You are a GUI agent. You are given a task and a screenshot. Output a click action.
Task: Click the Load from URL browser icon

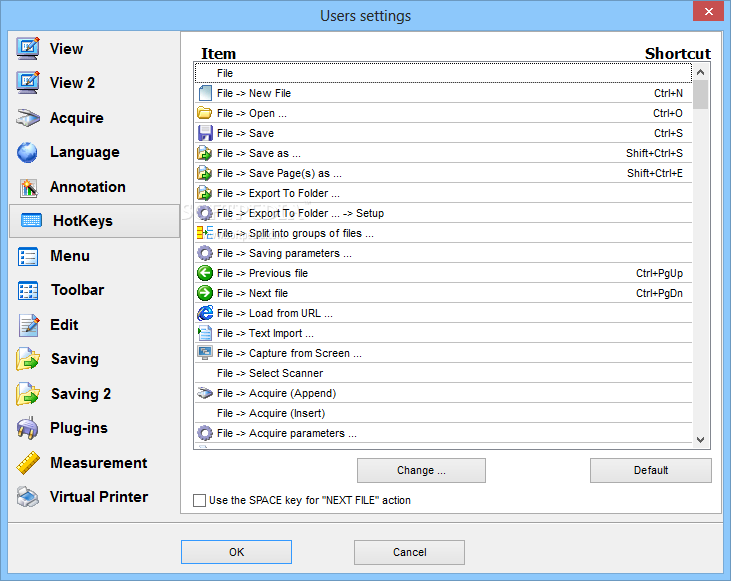click(205, 313)
